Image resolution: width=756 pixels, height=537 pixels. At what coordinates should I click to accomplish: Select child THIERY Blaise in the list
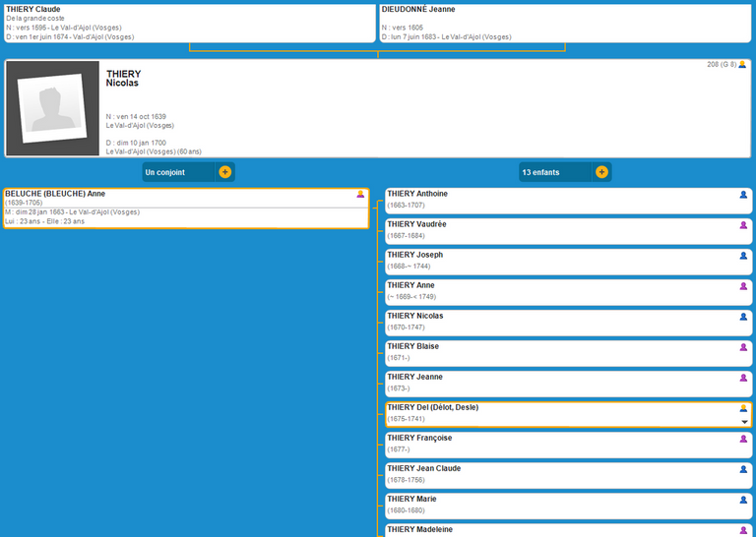click(412, 346)
